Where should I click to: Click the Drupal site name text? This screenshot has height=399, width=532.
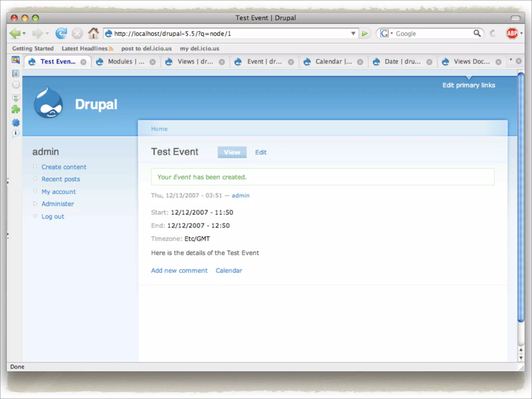pos(96,104)
